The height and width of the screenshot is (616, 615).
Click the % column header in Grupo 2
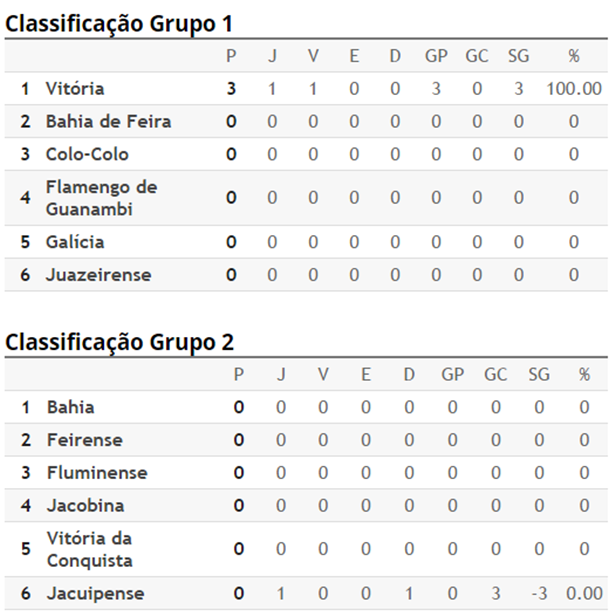coord(584,375)
